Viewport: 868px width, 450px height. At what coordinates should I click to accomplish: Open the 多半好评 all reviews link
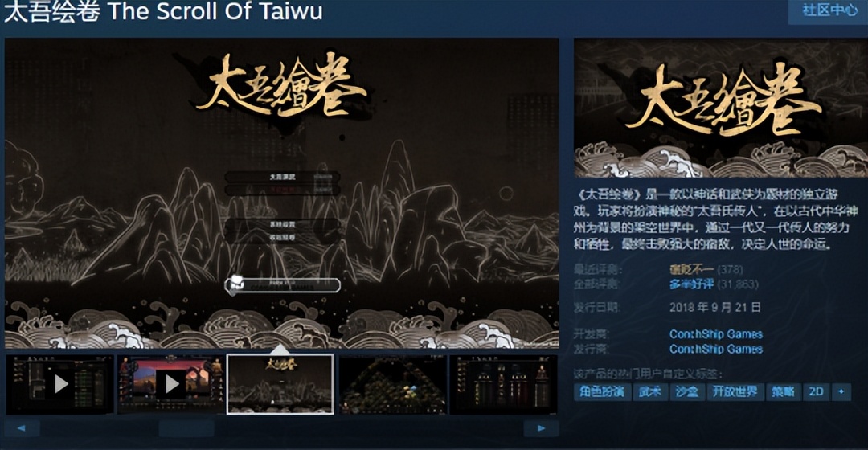691,284
